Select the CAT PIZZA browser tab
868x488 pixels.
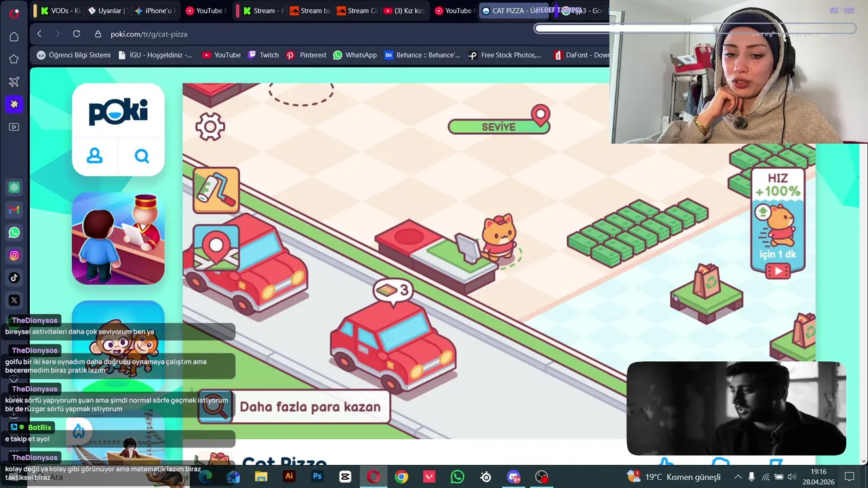515,10
